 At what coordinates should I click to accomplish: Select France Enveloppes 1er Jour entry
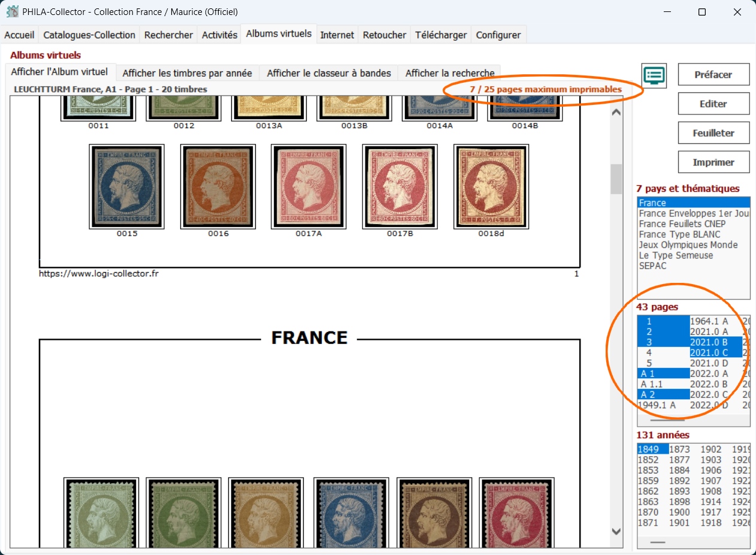click(x=694, y=213)
